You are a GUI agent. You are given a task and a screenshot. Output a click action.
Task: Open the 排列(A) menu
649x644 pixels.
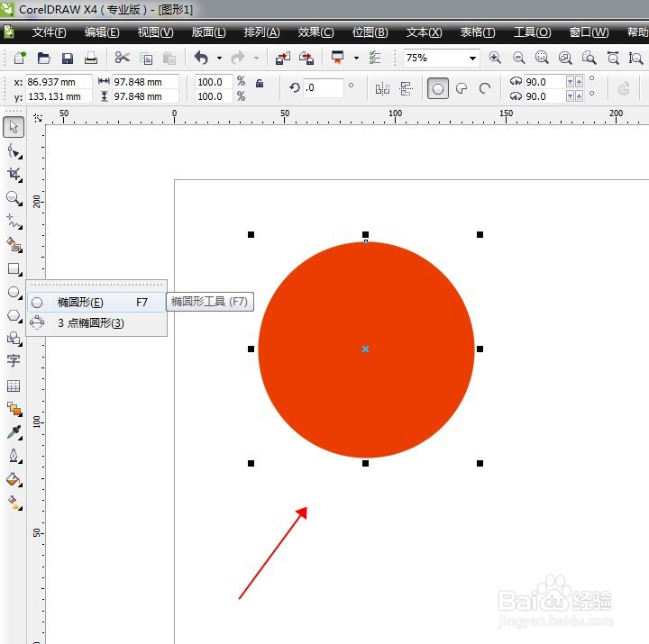click(261, 32)
